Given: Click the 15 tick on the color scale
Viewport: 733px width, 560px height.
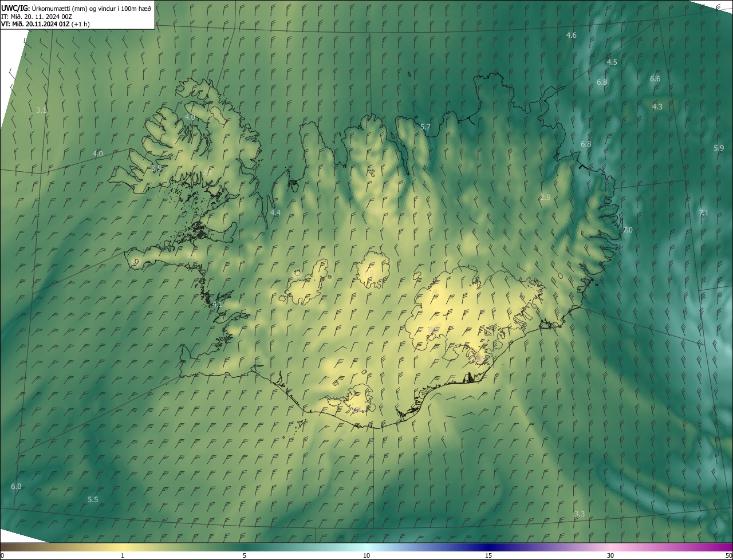Looking at the screenshot, I should pos(488,555).
